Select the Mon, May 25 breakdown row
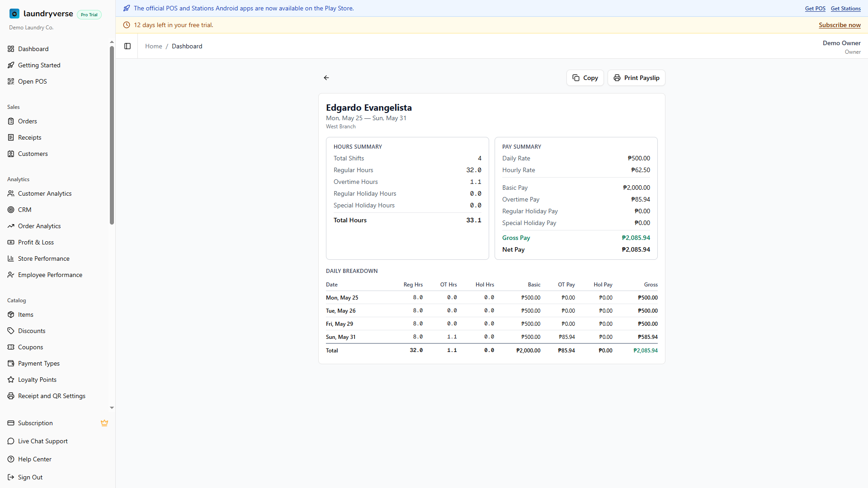This screenshot has height=488, width=868. 491,298
